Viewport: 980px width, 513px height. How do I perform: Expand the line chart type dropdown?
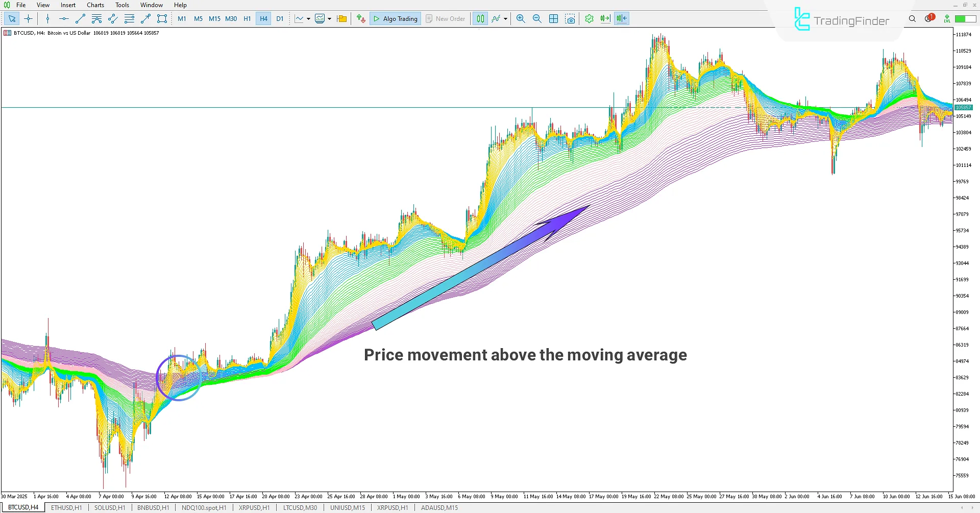point(308,18)
